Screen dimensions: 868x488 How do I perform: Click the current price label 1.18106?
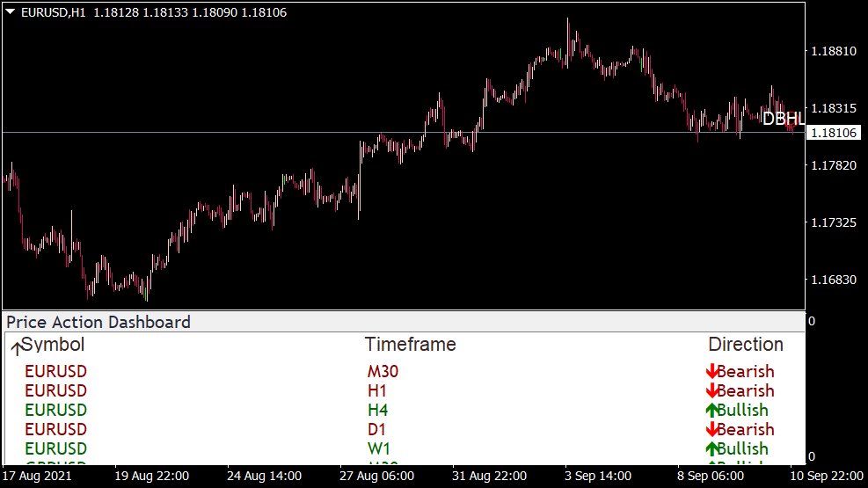[832, 133]
